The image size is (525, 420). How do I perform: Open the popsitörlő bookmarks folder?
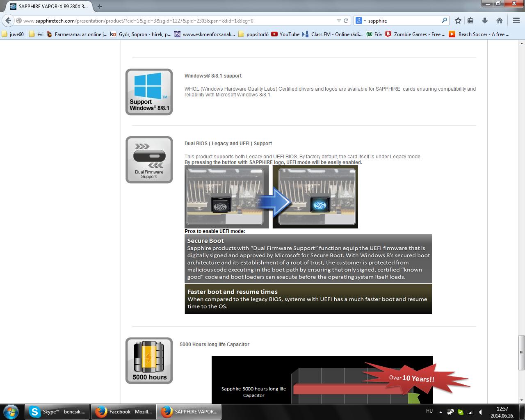253,34
